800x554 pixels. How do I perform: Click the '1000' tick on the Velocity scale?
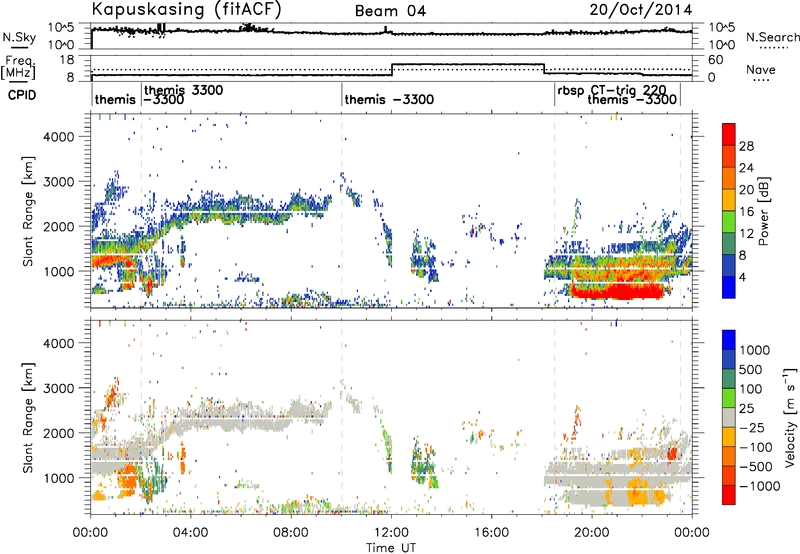755,350
